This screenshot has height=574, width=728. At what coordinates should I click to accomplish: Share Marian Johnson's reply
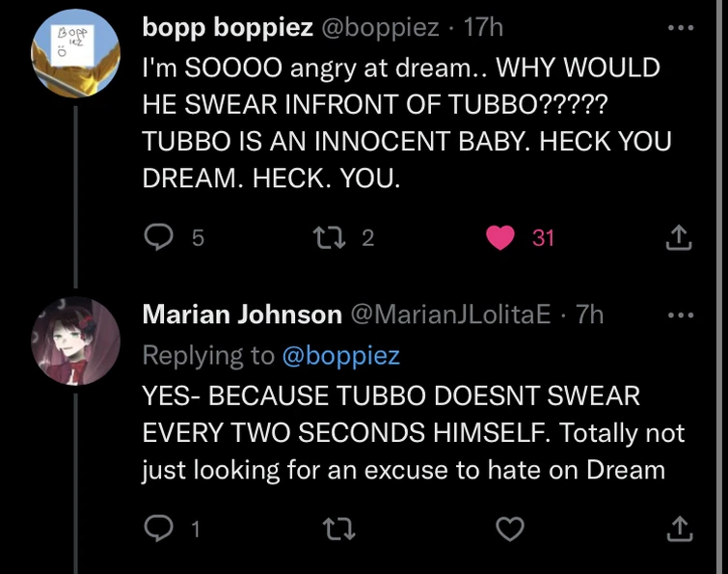(679, 527)
